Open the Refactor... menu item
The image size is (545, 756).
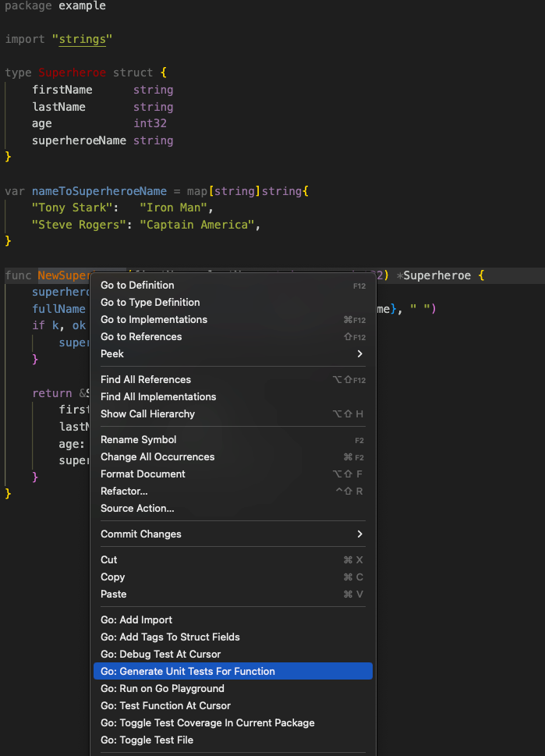tap(124, 492)
